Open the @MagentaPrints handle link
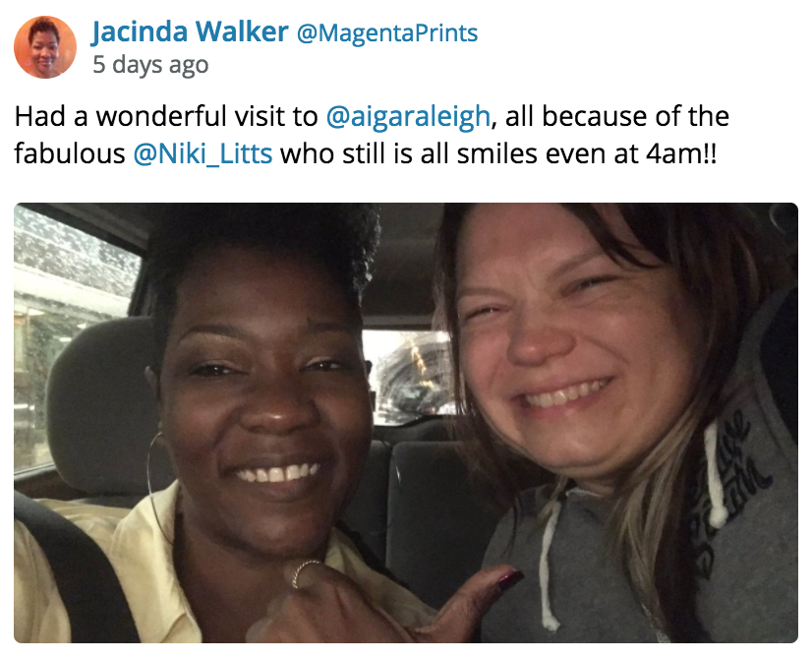Viewport: 812px width, 659px height. coord(387,33)
